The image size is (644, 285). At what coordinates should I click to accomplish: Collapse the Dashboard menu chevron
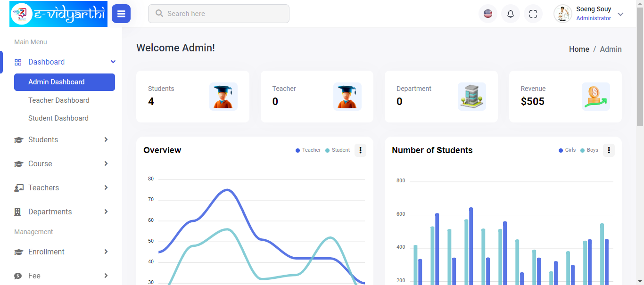113,62
